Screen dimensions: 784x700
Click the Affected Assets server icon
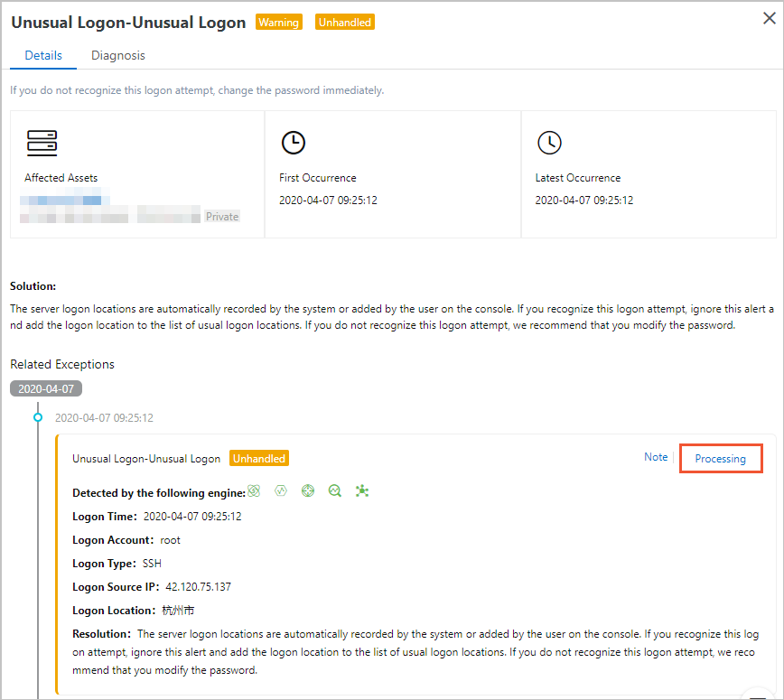pyautogui.click(x=42, y=143)
